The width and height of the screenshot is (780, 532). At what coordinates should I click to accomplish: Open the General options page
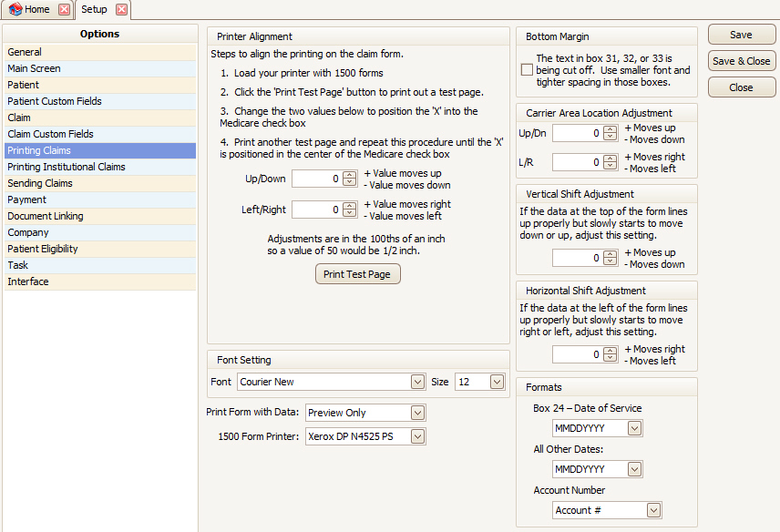click(x=100, y=52)
